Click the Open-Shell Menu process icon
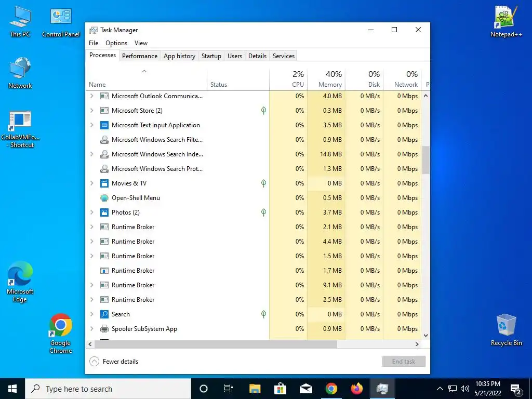The height and width of the screenshot is (399, 532). pyautogui.click(x=104, y=198)
